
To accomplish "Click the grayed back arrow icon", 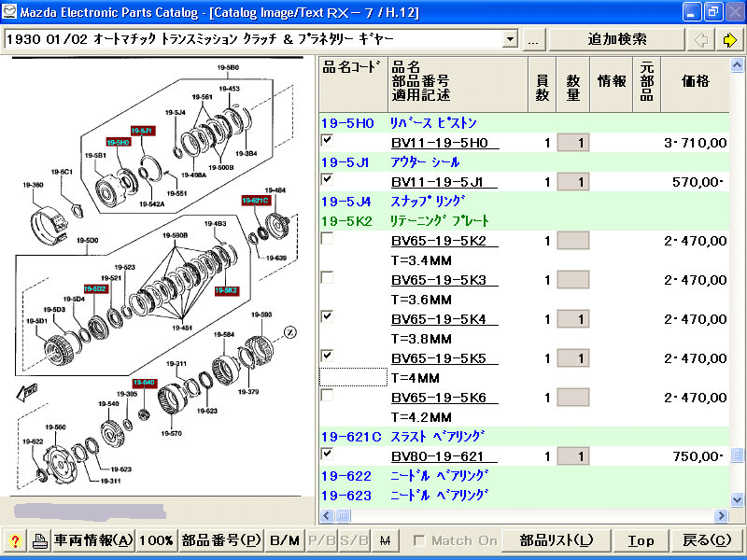I will 701,39.
